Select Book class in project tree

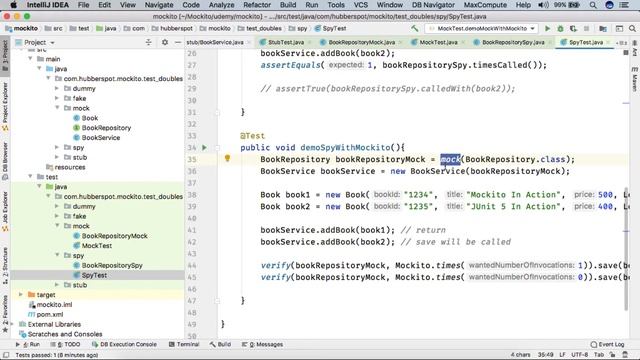point(90,118)
